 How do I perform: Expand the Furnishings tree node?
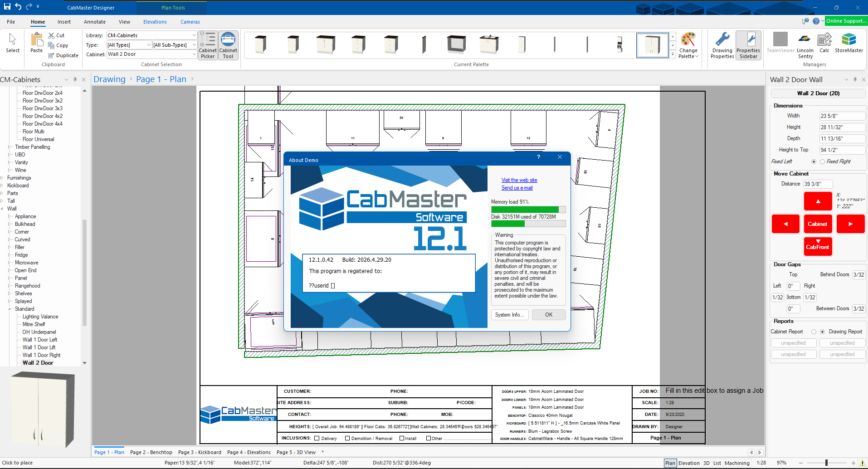[2, 178]
